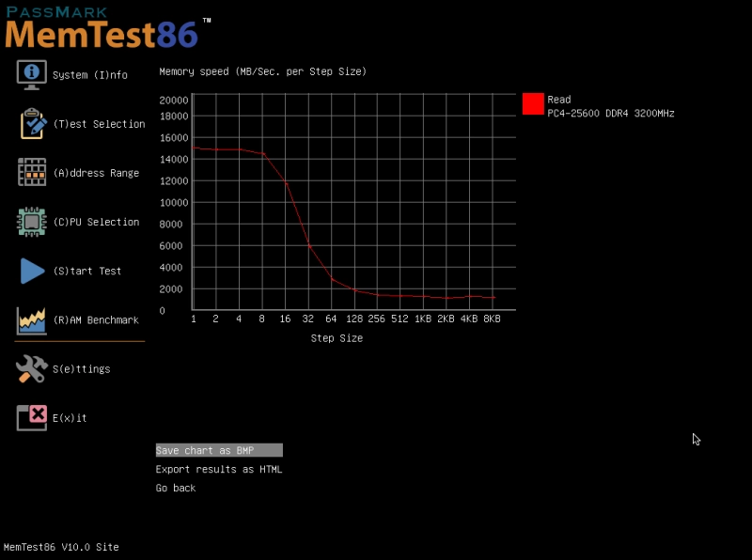Open Settings wrench and screwdriver icon
This screenshot has width=752, height=560.
click(32, 368)
